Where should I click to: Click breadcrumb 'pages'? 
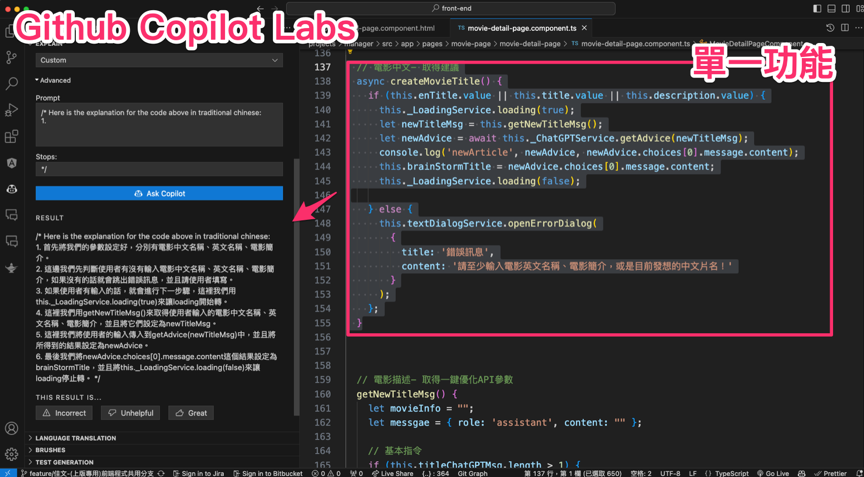click(x=433, y=44)
